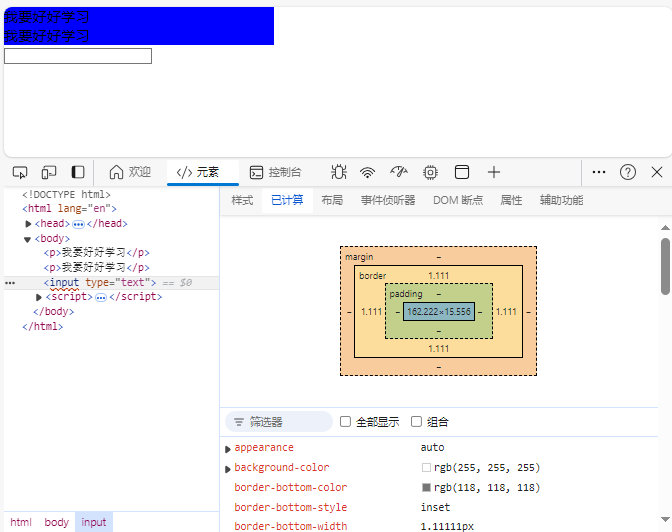Expand the background-color computed property
Screen dimensions: 672x532
228,469
